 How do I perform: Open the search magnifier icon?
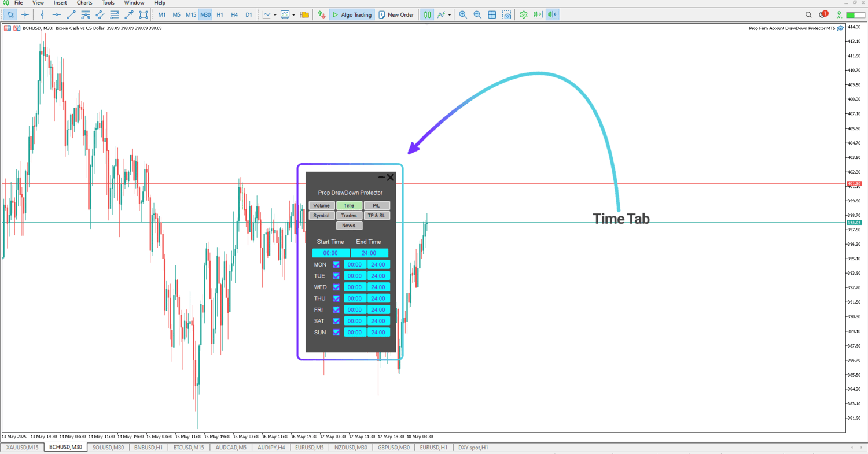click(809, 14)
